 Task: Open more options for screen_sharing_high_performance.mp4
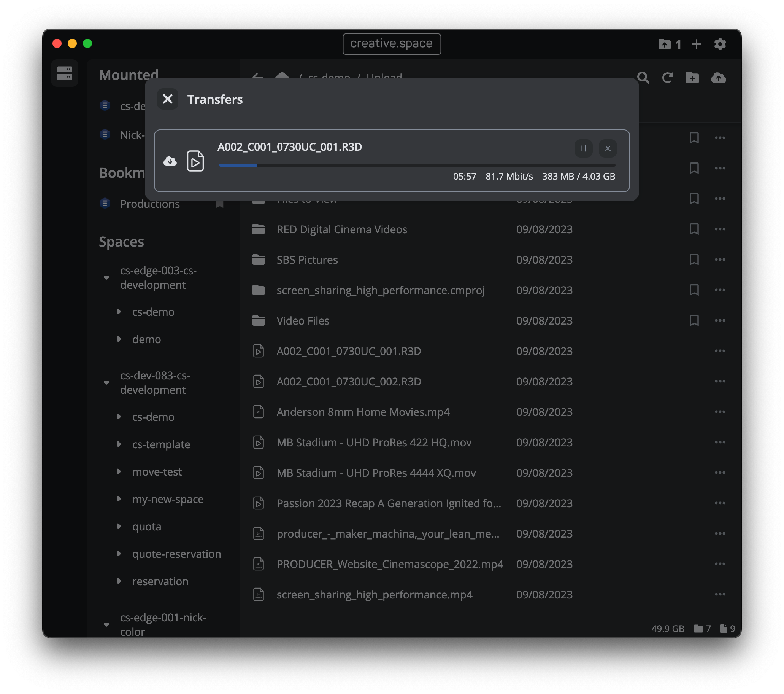720,594
